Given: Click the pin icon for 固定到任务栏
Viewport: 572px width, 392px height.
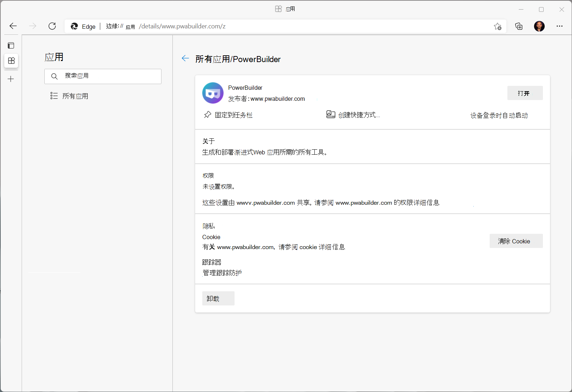Looking at the screenshot, I should tap(208, 115).
